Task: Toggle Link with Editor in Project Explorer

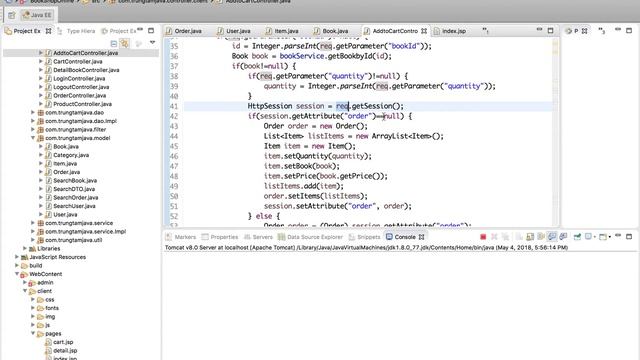Action: click(125, 43)
